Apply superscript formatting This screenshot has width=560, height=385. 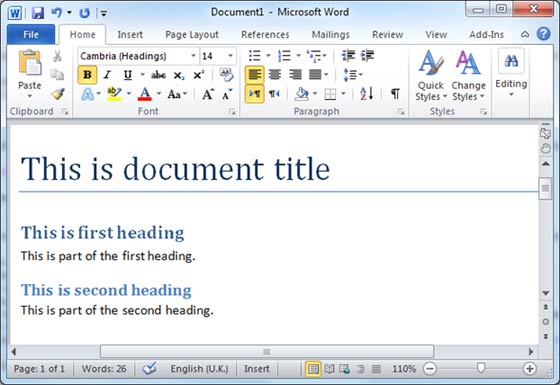199,75
